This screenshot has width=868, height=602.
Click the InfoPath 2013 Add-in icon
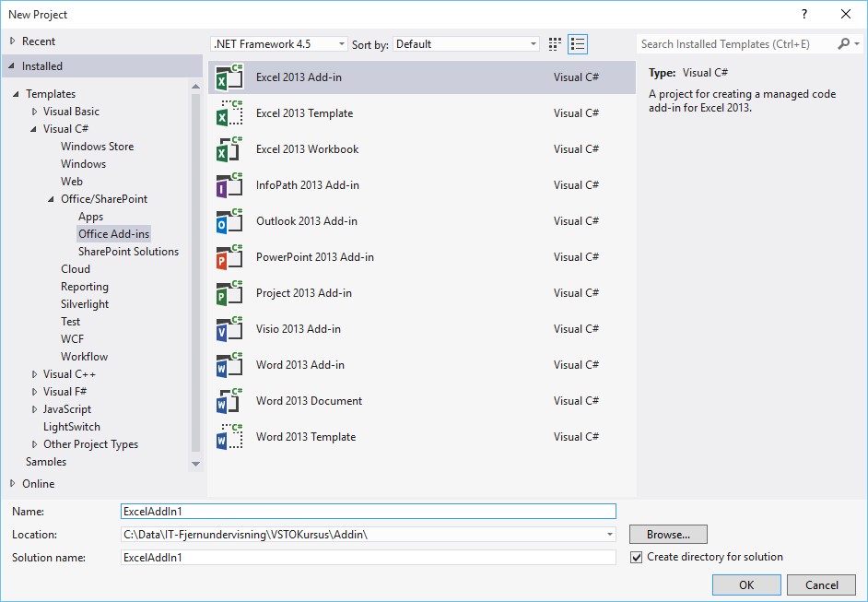[229, 185]
